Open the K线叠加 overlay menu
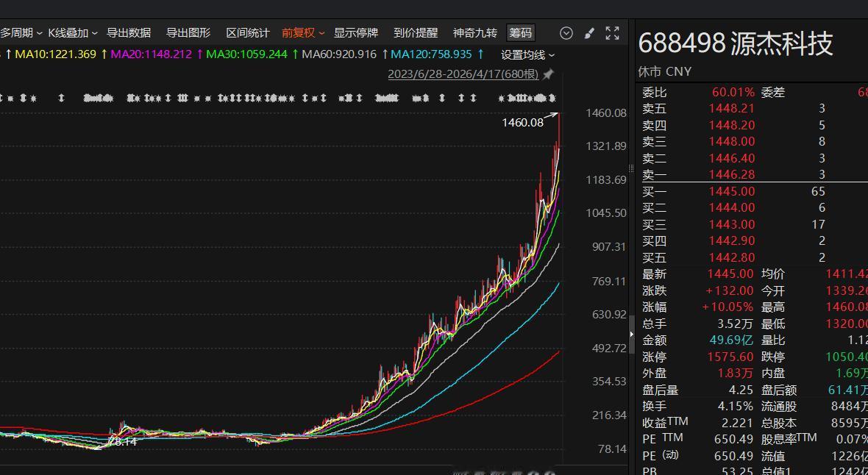 70,32
